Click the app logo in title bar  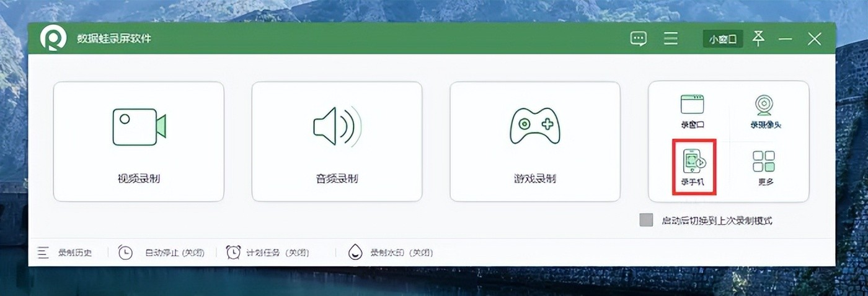53,38
